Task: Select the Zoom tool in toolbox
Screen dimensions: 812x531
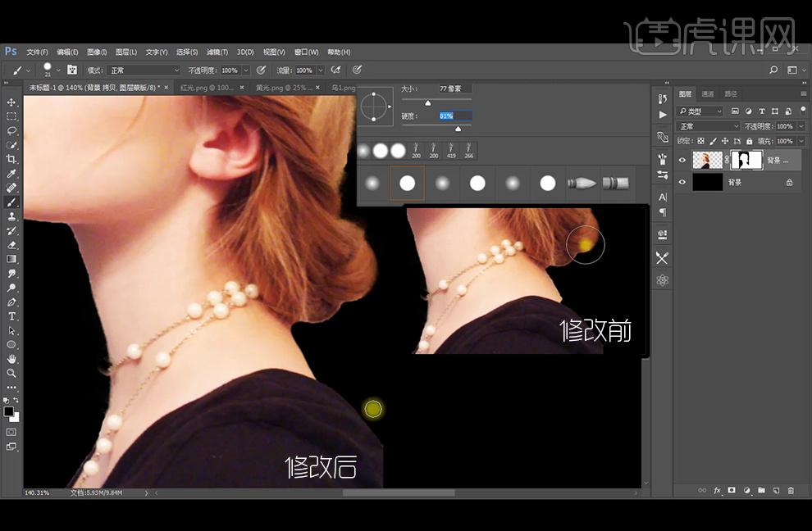Action: click(x=11, y=373)
